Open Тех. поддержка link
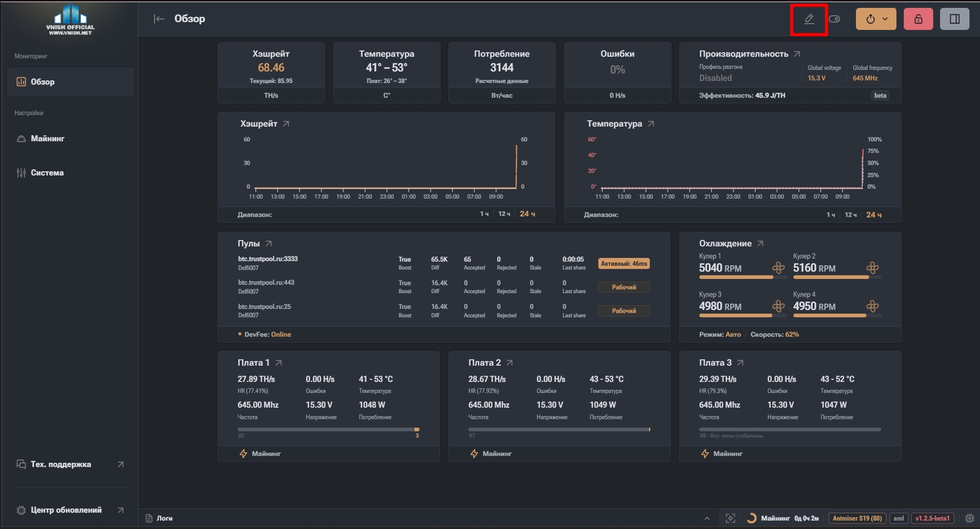 click(60, 464)
